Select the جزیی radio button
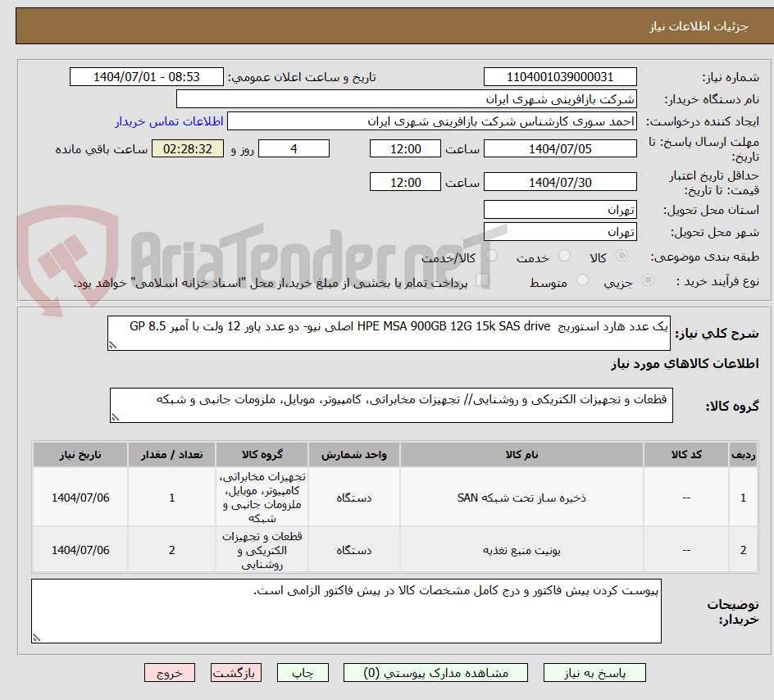The width and height of the screenshot is (774, 700). click(x=648, y=281)
